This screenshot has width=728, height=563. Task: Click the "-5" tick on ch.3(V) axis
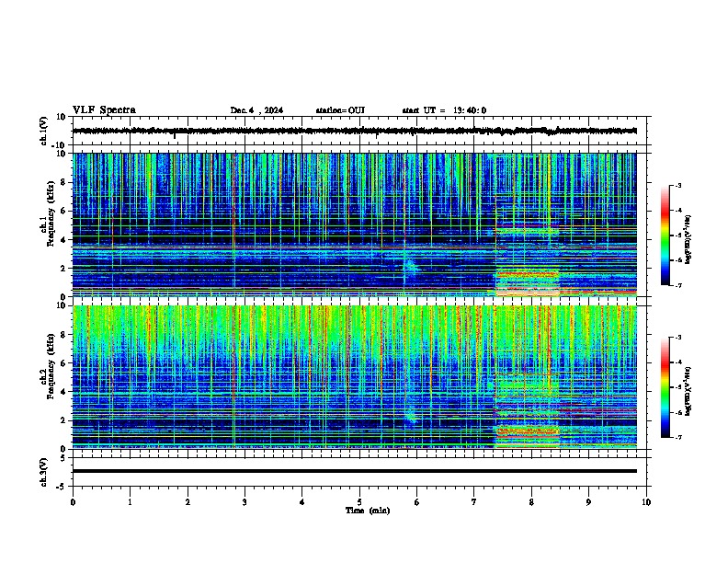(62, 487)
